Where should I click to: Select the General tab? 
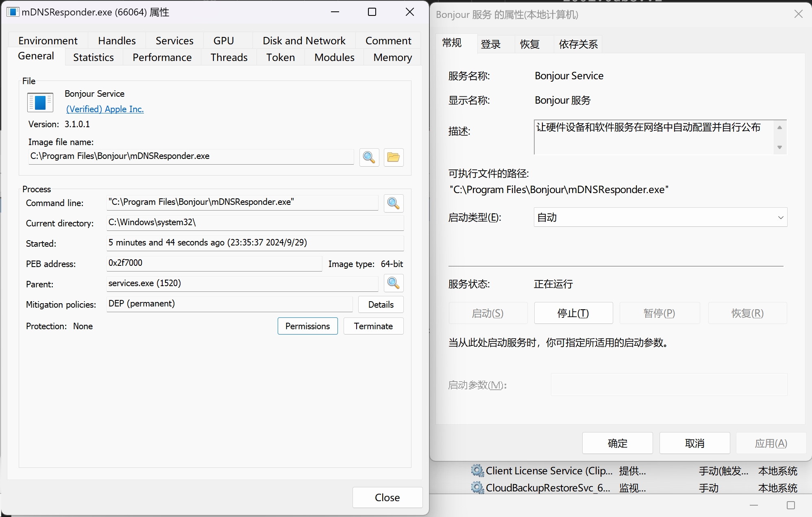pos(36,56)
